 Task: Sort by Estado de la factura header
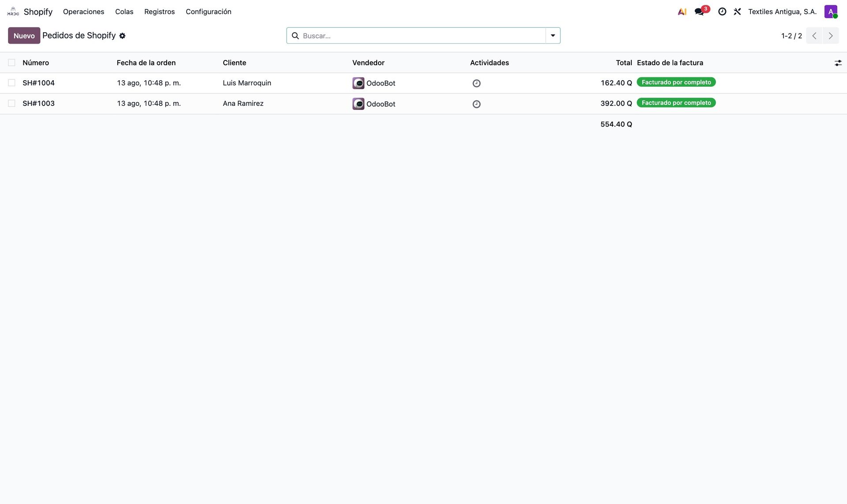(670, 63)
